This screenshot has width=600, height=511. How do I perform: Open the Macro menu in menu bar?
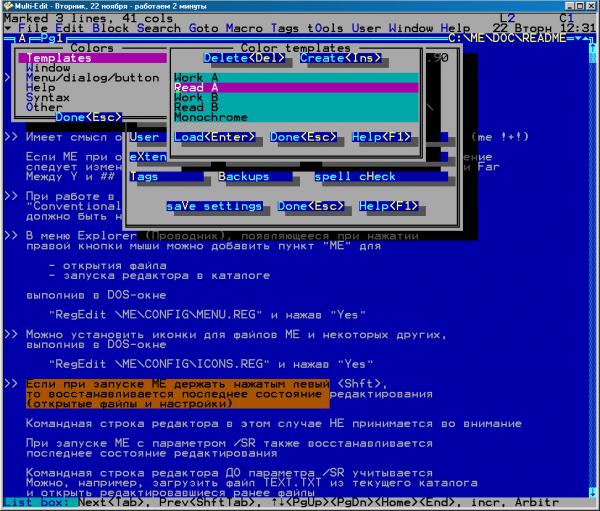(x=245, y=28)
